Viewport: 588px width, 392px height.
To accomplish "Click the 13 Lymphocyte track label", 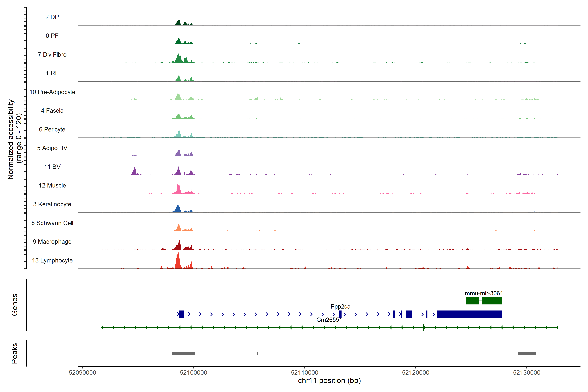I will click(52, 260).
